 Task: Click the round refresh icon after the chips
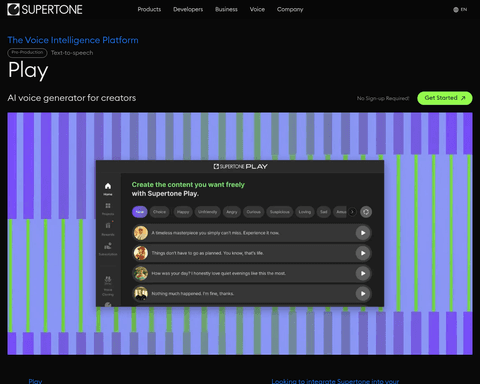pyautogui.click(x=366, y=212)
